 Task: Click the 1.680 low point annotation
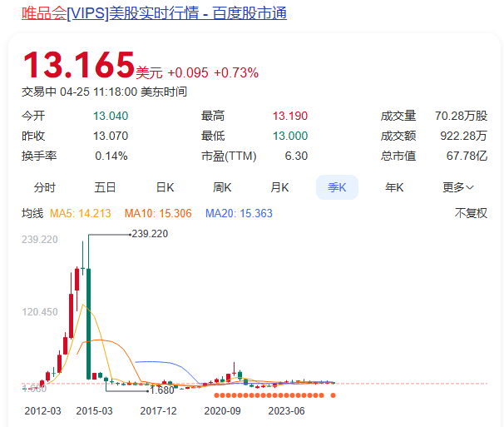162,390
